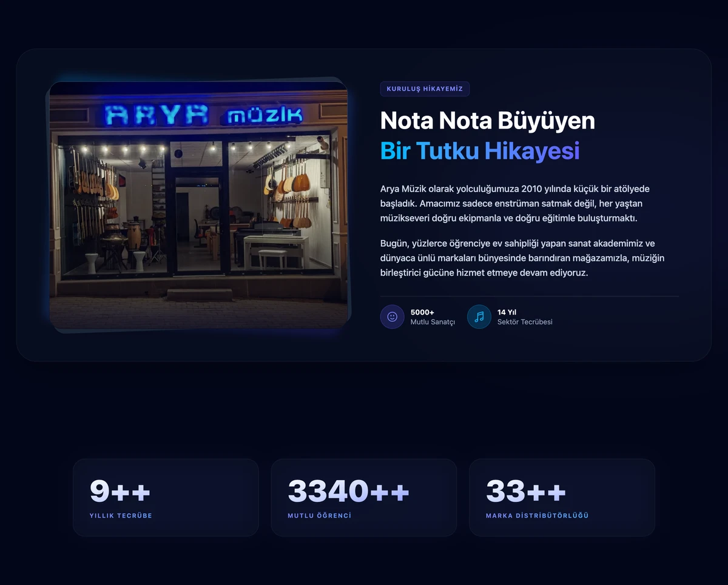Click the '9++' counter value

(120, 491)
